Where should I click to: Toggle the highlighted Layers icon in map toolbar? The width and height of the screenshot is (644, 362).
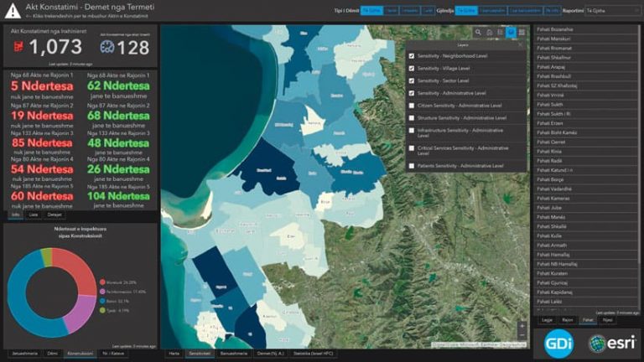[x=511, y=32]
